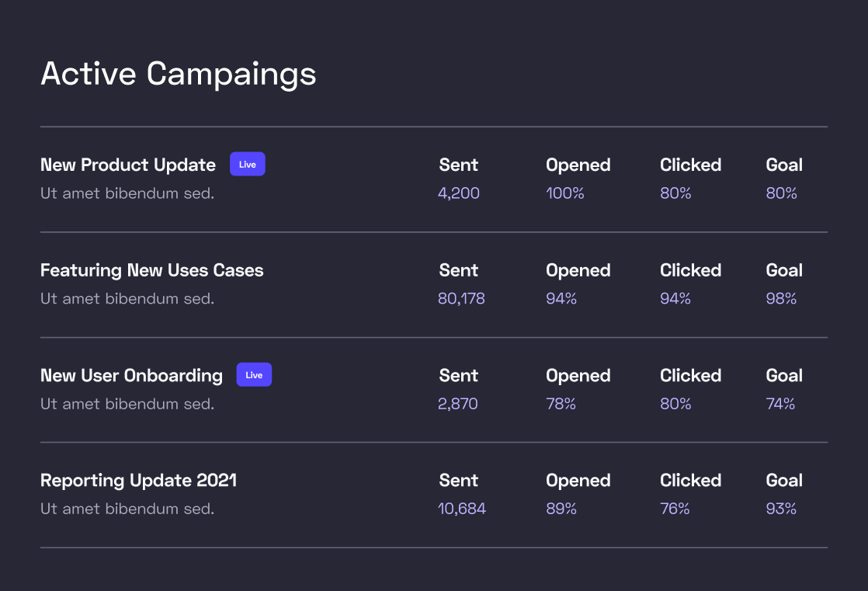
Task: Click the Sent value 2,870 for New User Onboarding
Action: (x=458, y=404)
